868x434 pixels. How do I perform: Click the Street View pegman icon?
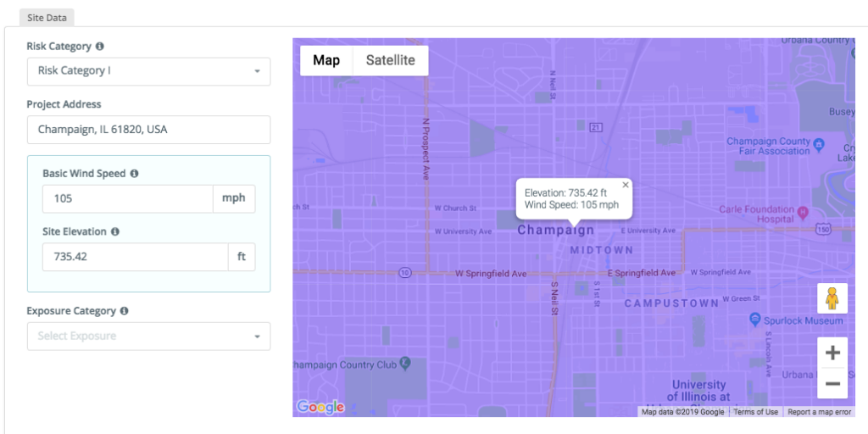(832, 298)
